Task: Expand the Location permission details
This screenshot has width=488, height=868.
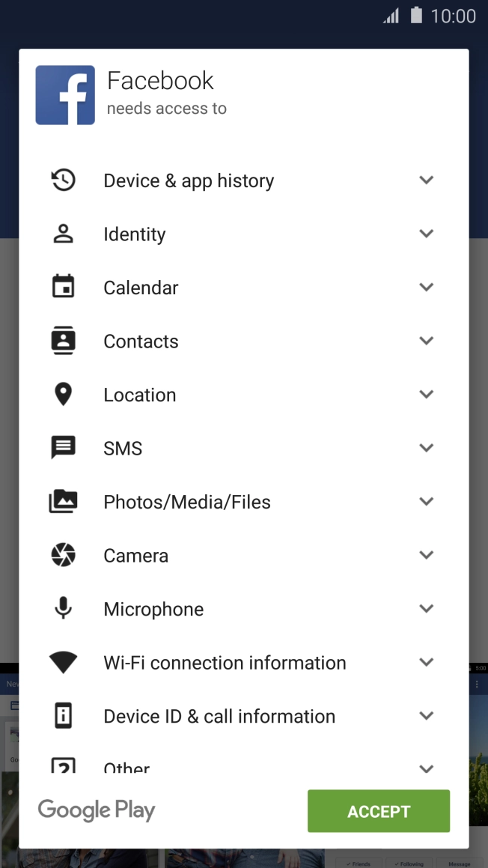Action: point(426,394)
